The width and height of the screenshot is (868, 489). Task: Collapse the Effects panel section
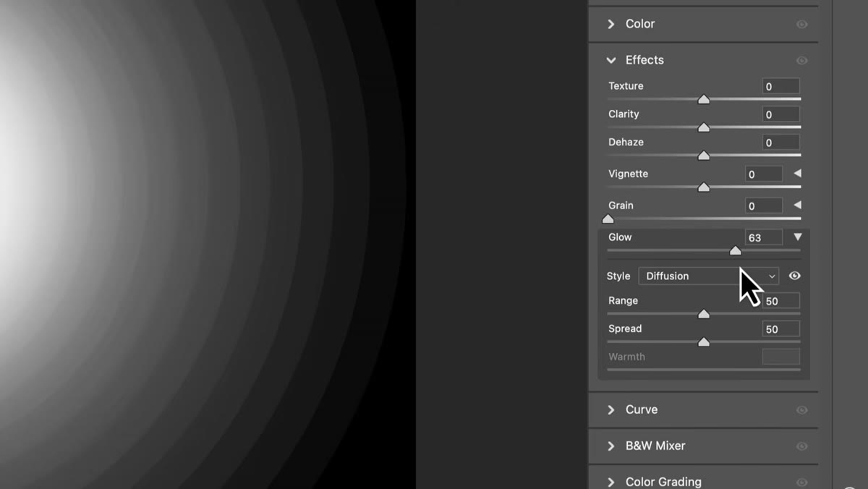pos(611,60)
